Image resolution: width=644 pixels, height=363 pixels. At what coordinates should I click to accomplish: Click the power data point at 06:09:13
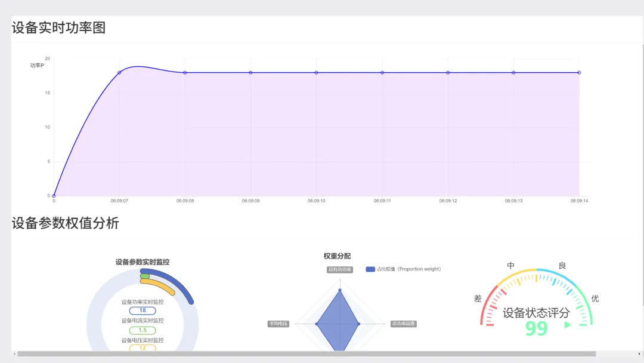click(x=513, y=72)
